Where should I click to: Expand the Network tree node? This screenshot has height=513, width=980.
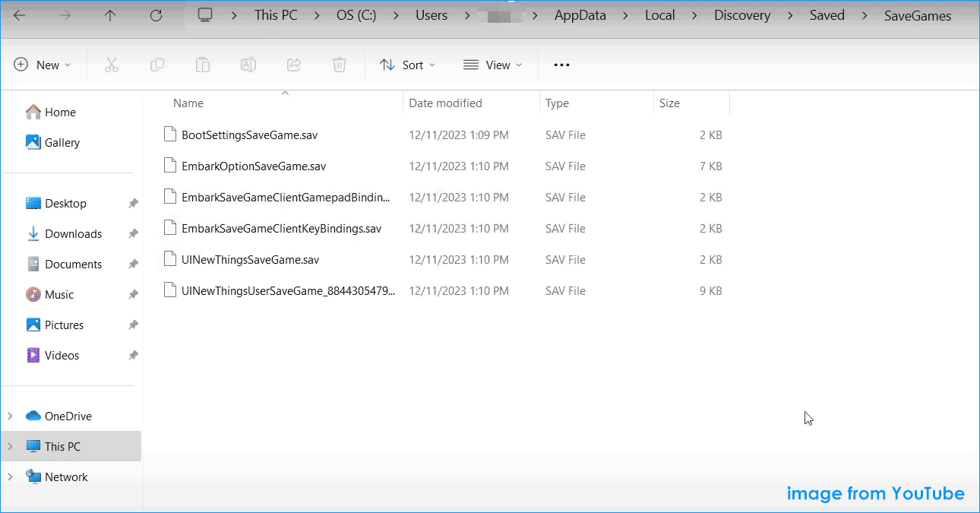pos(10,477)
